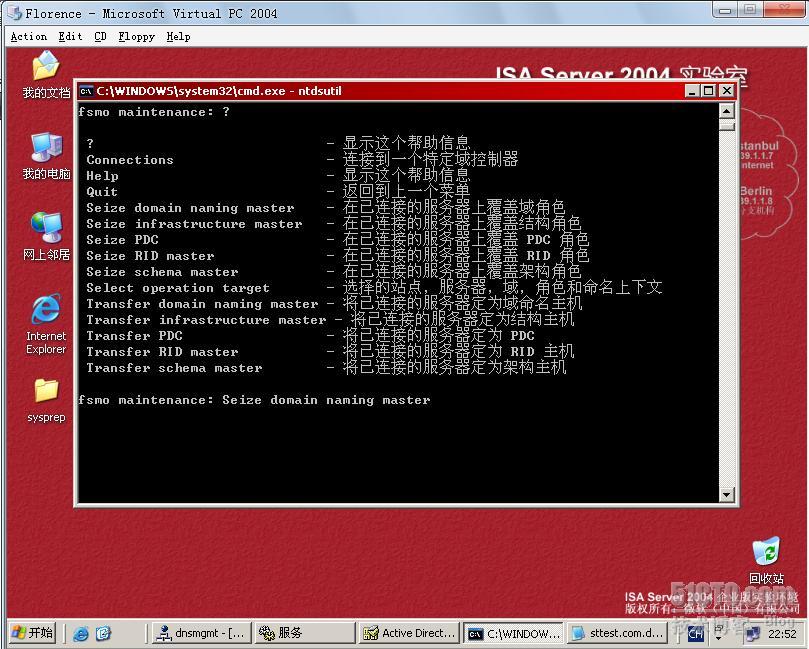Viewport: 809px width, 649px height.
Task: Click the 'fsmo maintenance: ?' prompt line
Action: (154, 112)
